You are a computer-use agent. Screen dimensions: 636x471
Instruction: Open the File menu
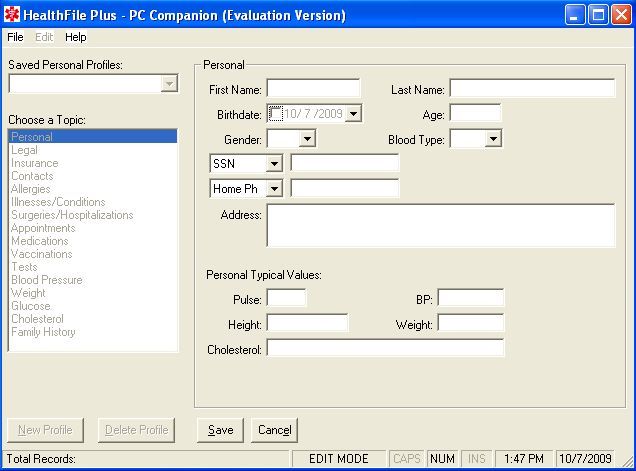(15, 37)
